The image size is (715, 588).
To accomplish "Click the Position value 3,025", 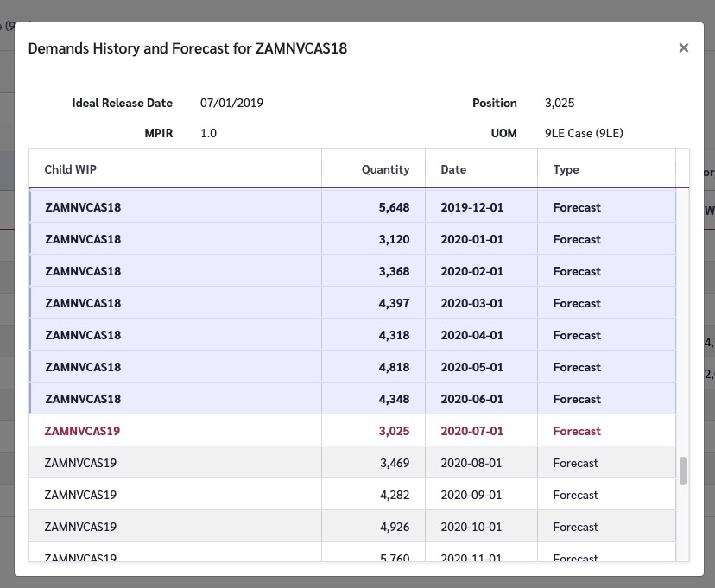I will pyautogui.click(x=560, y=103).
